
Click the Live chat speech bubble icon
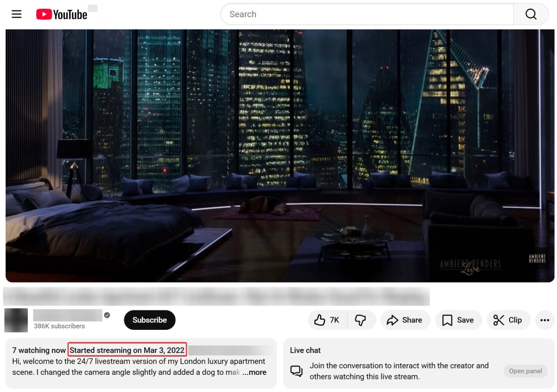[x=296, y=371]
